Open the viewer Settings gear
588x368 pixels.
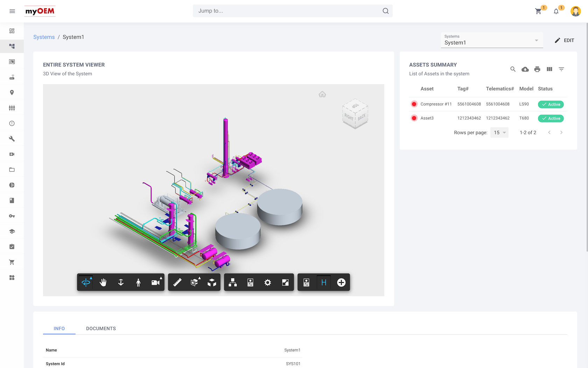click(268, 282)
